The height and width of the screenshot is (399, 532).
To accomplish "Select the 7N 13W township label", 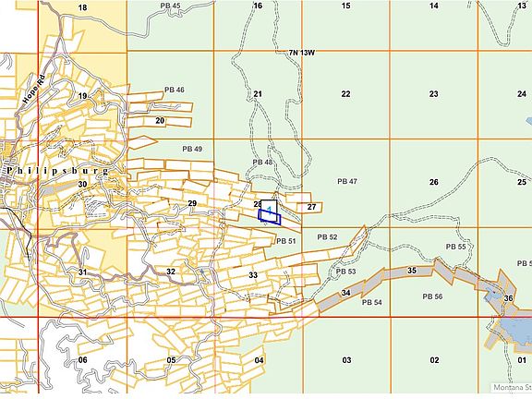I will (302, 53).
